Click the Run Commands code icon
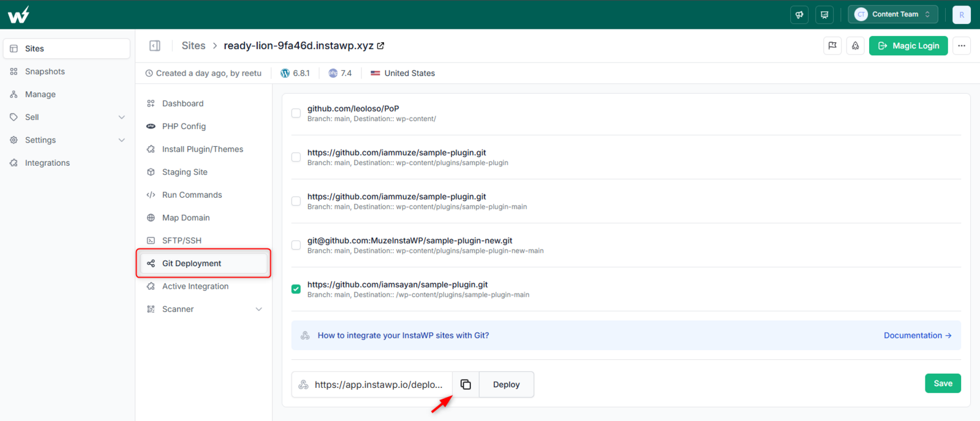The height and width of the screenshot is (421, 980). click(151, 195)
